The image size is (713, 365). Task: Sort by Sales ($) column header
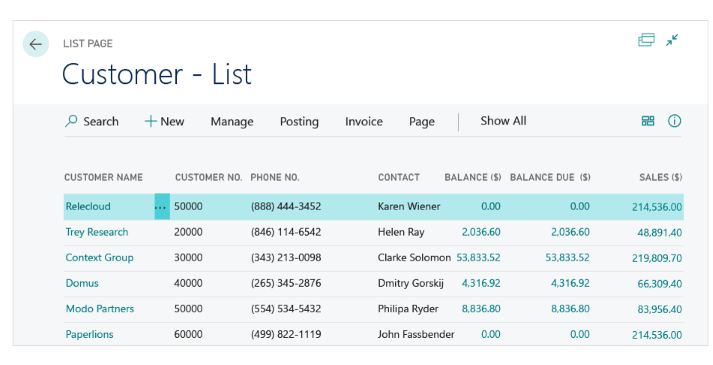coord(660,177)
